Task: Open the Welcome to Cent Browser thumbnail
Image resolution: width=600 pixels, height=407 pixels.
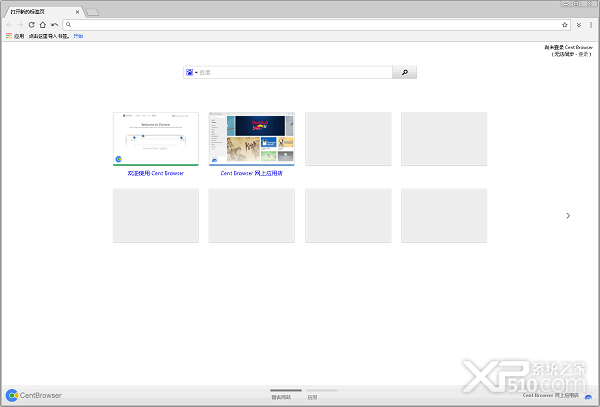Action: coord(156,139)
